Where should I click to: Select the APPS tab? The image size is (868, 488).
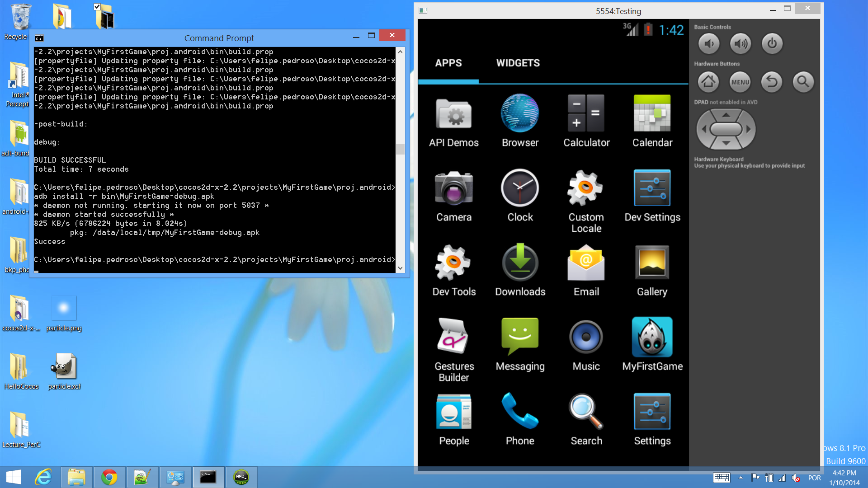[x=448, y=63]
